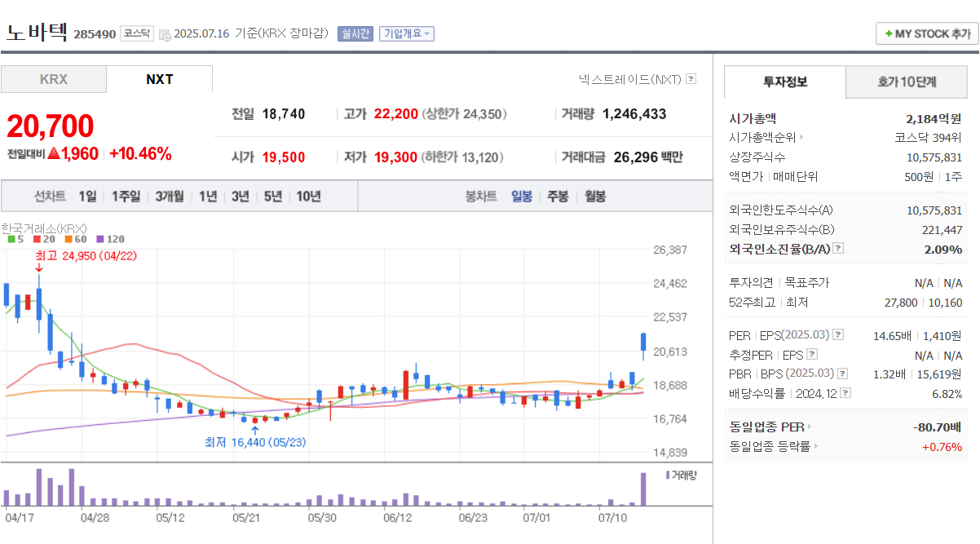Click the 시가총액 2,184억원 value
This screenshot has height=544, width=980.
pos(934,118)
